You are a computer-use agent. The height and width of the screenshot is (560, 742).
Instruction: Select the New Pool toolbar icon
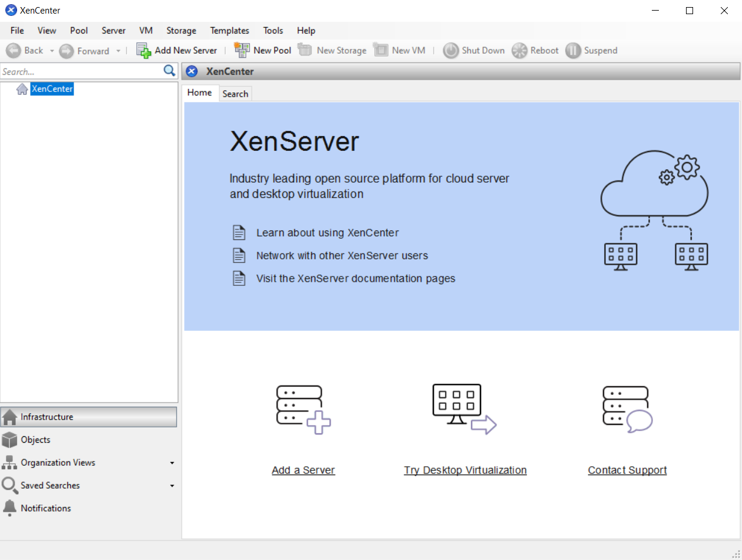(x=242, y=50)
